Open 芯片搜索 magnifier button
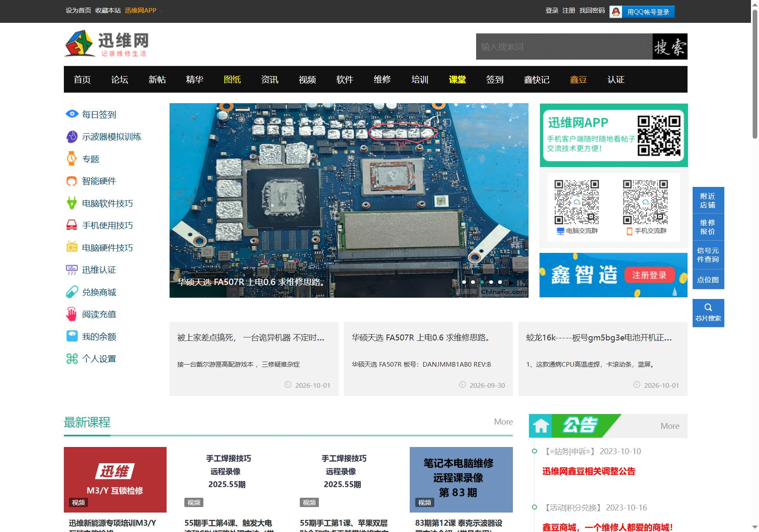Viewport: 759px width, 532px height. pyautogui.click(x=708, y=313)
